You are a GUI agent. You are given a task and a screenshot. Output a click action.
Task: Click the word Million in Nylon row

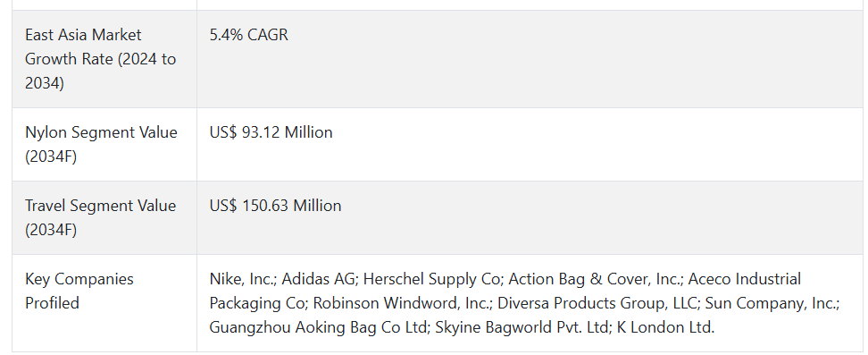point(307,132)
